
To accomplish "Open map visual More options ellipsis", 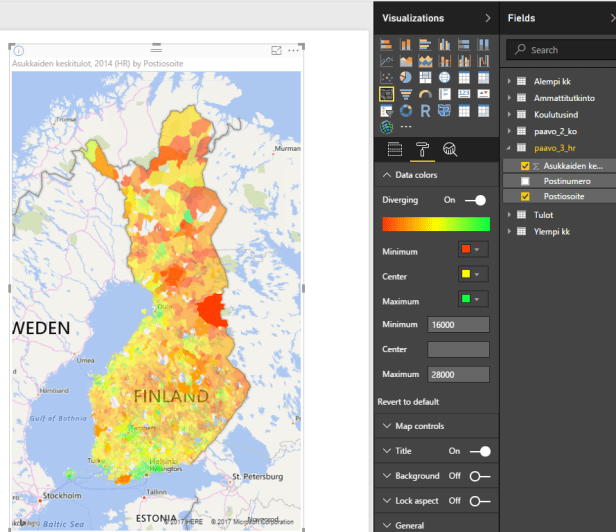I will [293, 50].
